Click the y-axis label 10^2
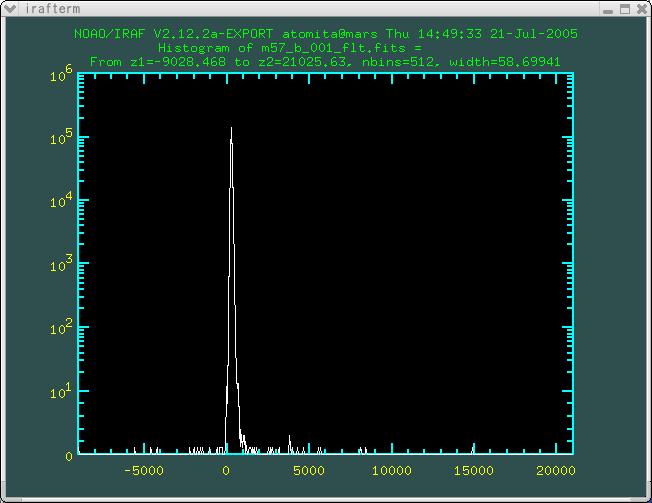Viewport: 652px width, 503px height. point(61,327)
